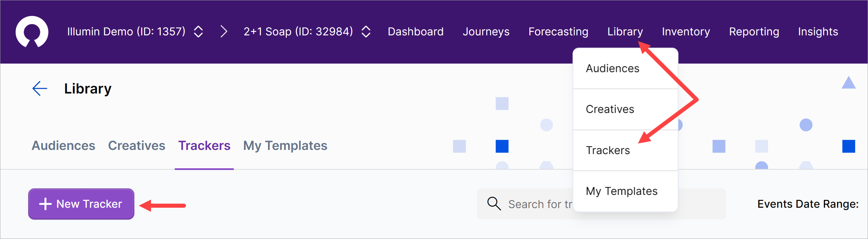Switch to the Audiences tab
Image resolution: width=868 pixels, height=239 pixels.
point(63,146)
